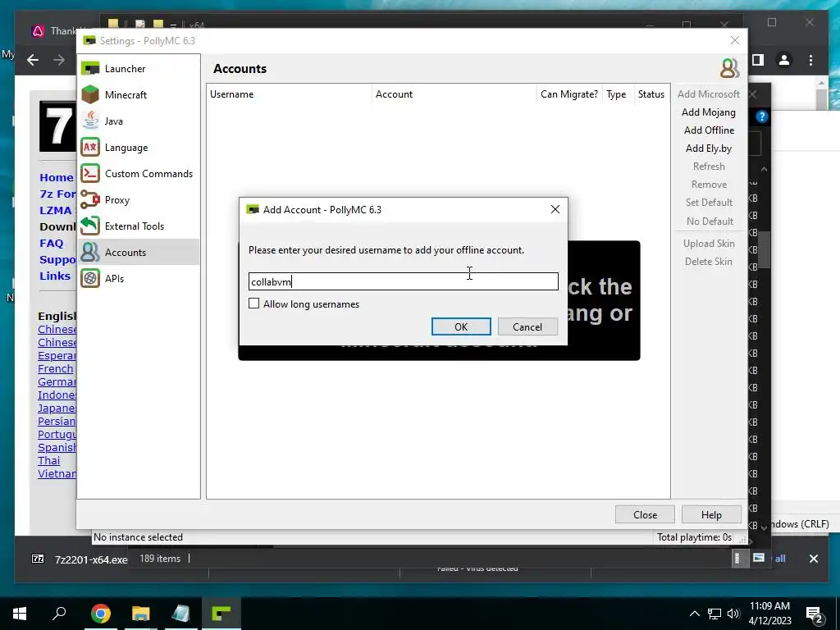Screen dimensions: 840x630
Task: Open External Tools settings
Action: tap(139, 226)
